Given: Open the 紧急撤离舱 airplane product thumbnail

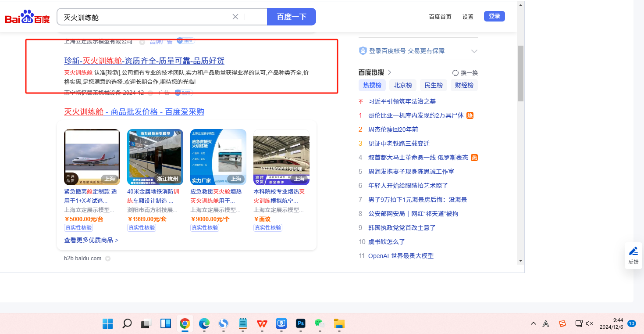Looking at the screenshot, I should click(x=92, y=157).
